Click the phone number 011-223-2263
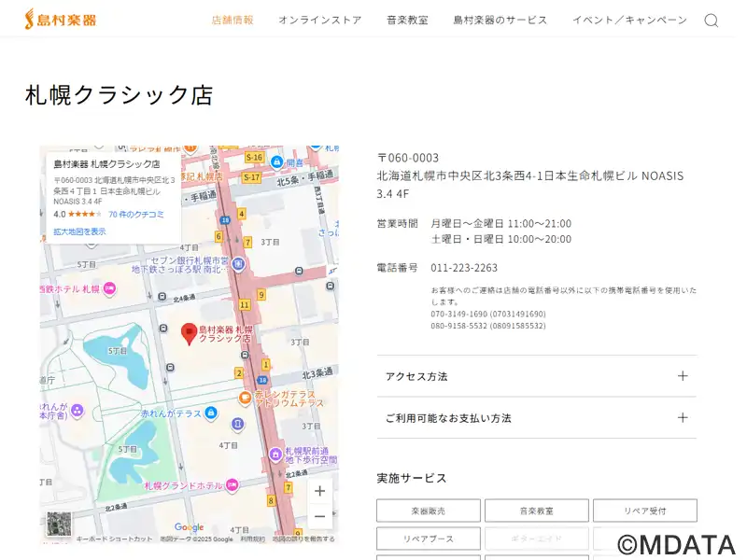 pos(464,268)
